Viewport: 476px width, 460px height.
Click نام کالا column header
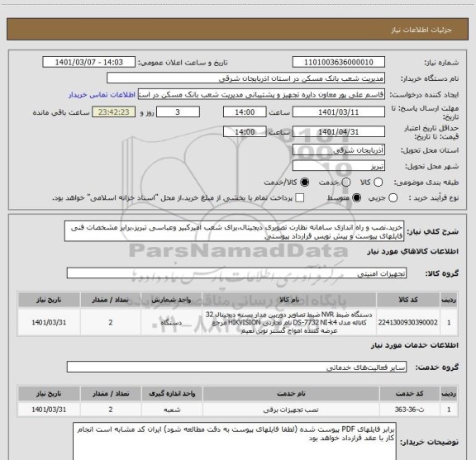click(289, 300)
